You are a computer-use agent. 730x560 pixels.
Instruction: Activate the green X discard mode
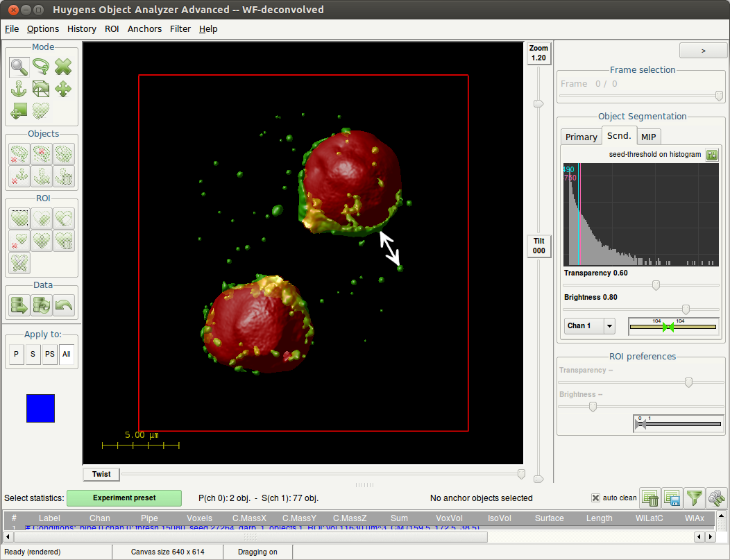[63, 67]
